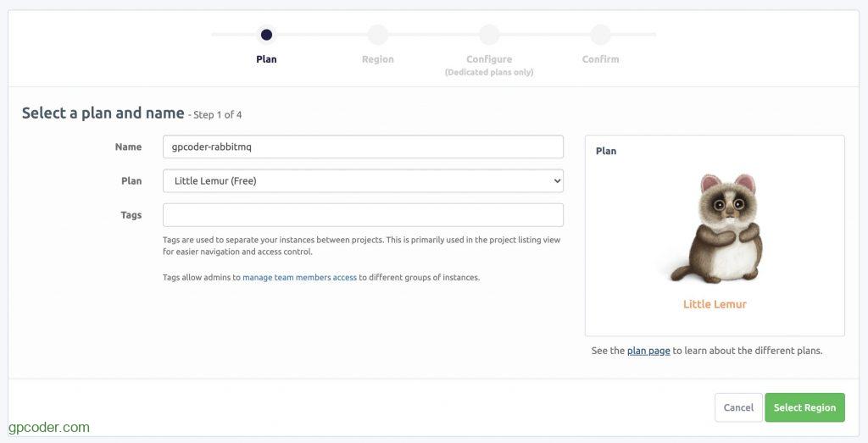Click the Configure step circle
The width and height of the screenshot is (868, 443).
(489, 35)
